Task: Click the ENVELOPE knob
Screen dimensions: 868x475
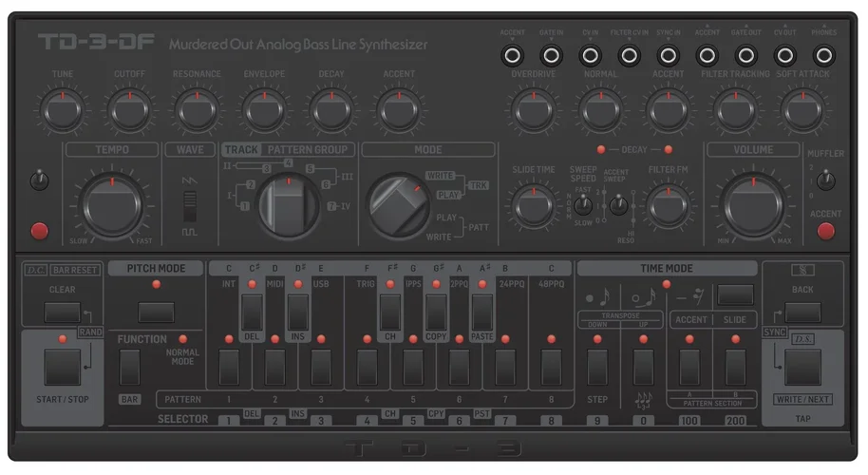Action: (264, 111)
